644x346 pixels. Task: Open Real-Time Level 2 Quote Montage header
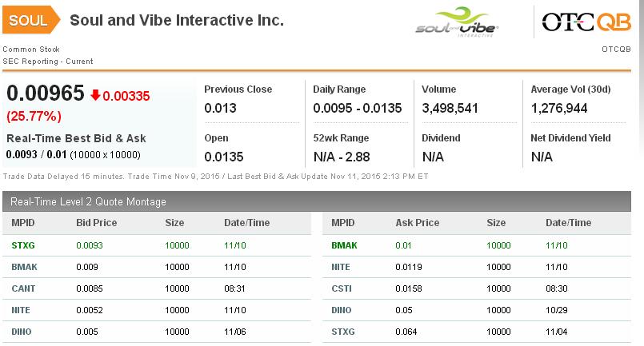tap(88, 201)
